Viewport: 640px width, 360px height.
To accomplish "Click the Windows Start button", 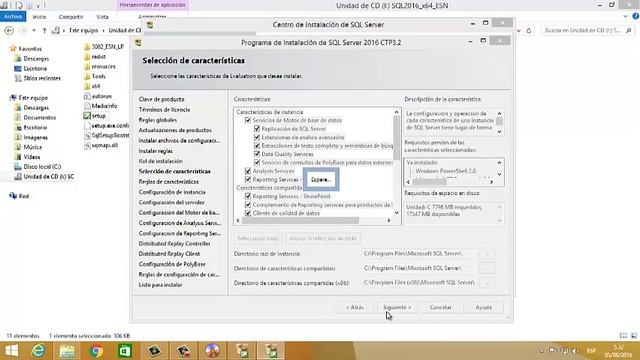I will (x=11, y=351).
